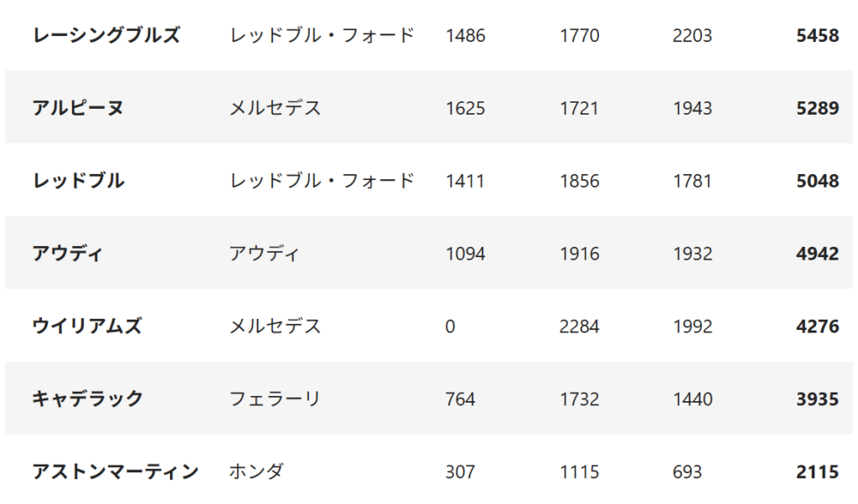Select the フェラーリ engine cell
Viewport: 858px width, 504px height.
[x=275, y=399]
